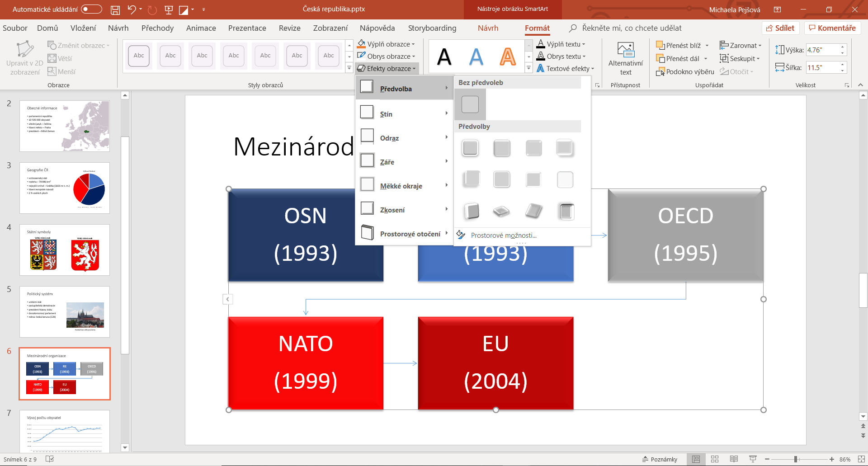The image size is (868, 466).
Task: Toggle Automatické ukládání switch
Action: [x=91, y=9]
